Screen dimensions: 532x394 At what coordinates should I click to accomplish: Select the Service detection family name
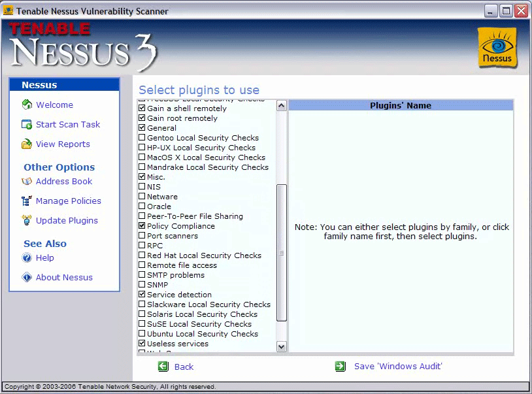tap(179, 295)
